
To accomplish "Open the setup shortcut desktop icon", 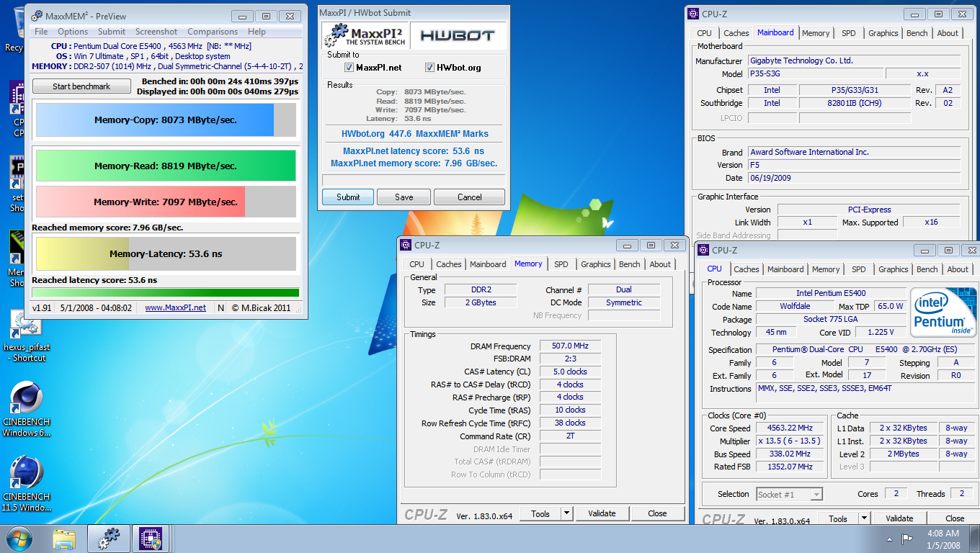I will (x=16, y=184).
